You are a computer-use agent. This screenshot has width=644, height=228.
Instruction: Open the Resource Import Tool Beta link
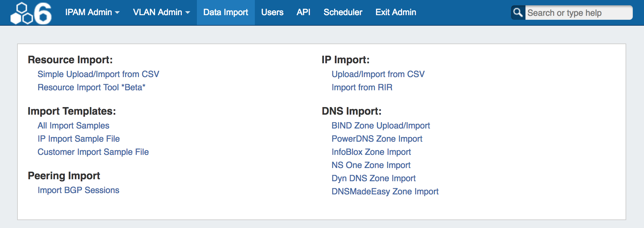(x=91, y=87)
